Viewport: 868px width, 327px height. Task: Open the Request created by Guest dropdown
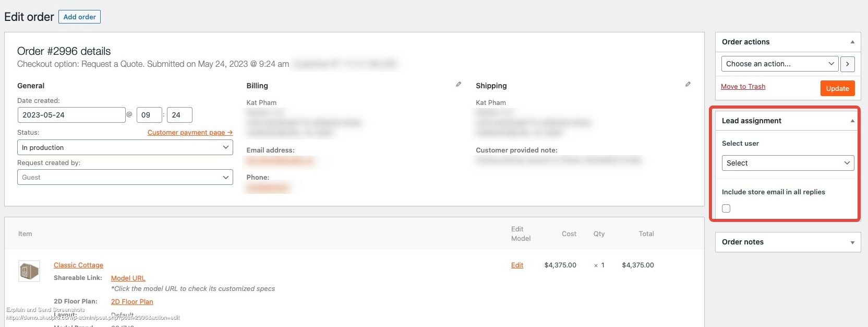tap(125, 178)
